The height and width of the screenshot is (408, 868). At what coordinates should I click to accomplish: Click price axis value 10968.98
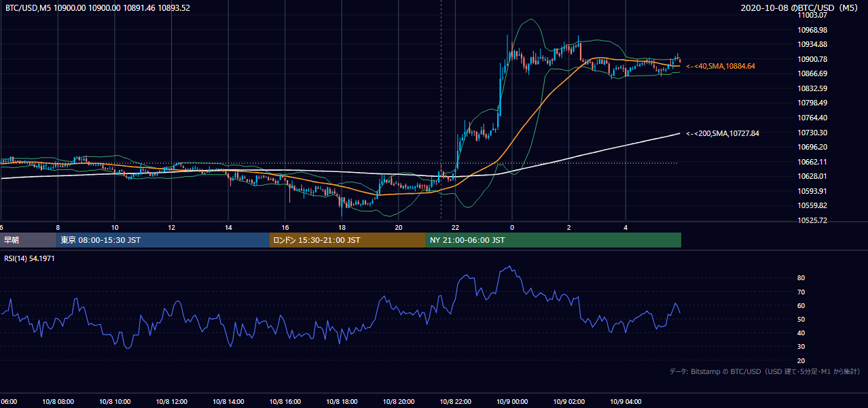pos(812,30)
